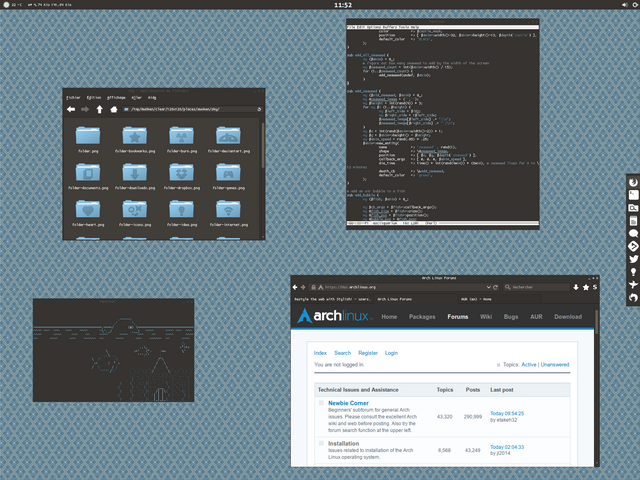Image resolution: width=640 pixels, height=480 pixels.
Task: Show Active topics in the forum
Action: (529, 364)
